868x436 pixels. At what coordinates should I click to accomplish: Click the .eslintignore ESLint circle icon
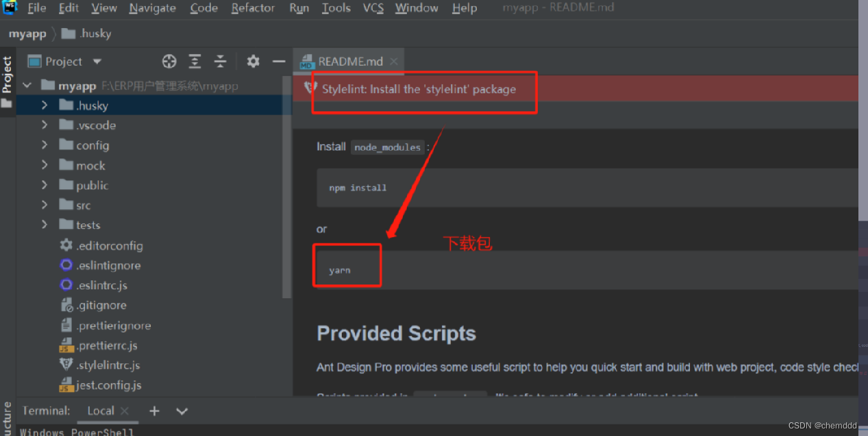[66, 265]
